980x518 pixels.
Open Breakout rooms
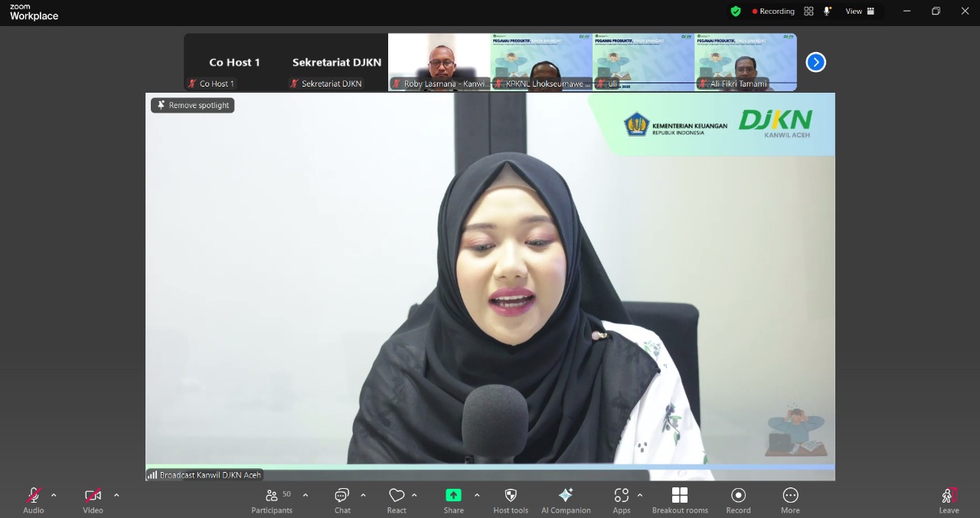[x=679, y=500]
